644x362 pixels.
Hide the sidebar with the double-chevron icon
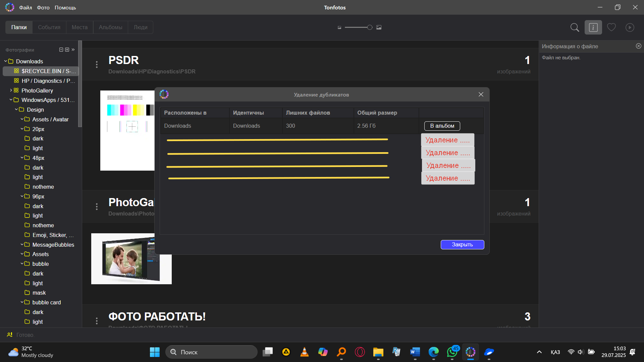coord(73,50)
